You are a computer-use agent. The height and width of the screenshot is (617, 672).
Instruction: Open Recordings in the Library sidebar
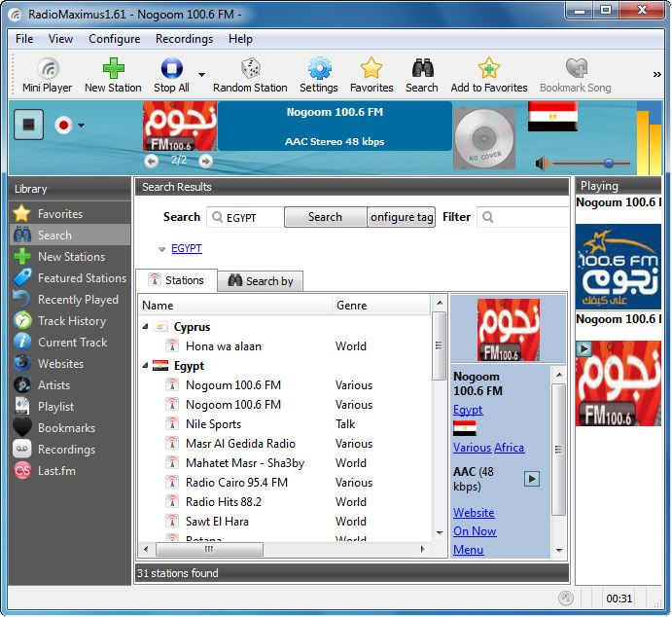coord(70,450)
